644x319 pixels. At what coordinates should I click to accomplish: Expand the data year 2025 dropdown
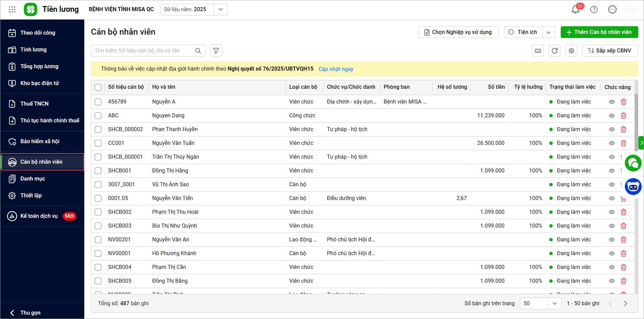[x=221, y=9]
